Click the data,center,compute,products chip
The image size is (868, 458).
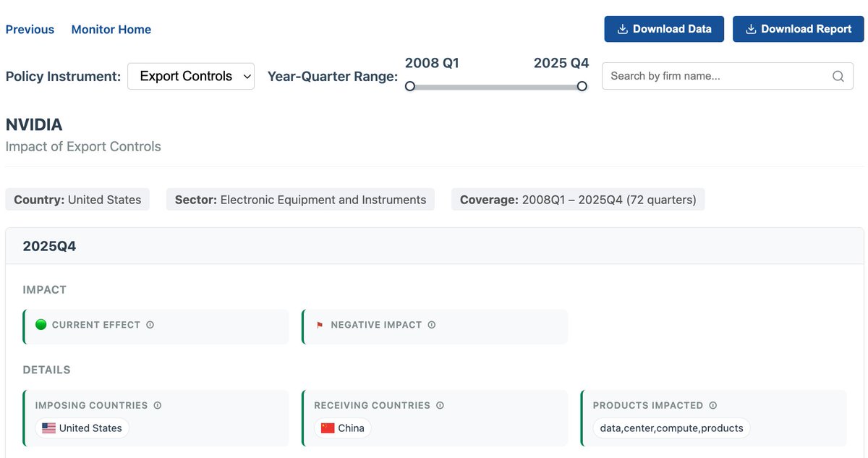672,428
